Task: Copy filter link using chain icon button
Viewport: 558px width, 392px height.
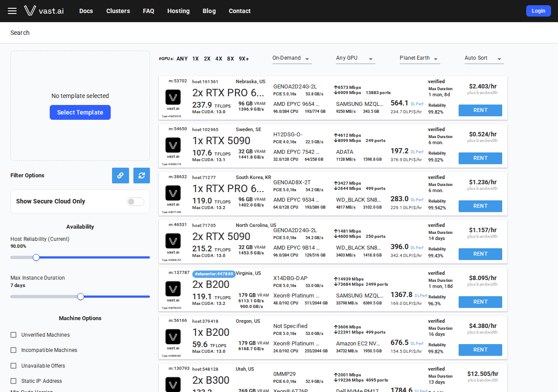Action: point(120,176)
